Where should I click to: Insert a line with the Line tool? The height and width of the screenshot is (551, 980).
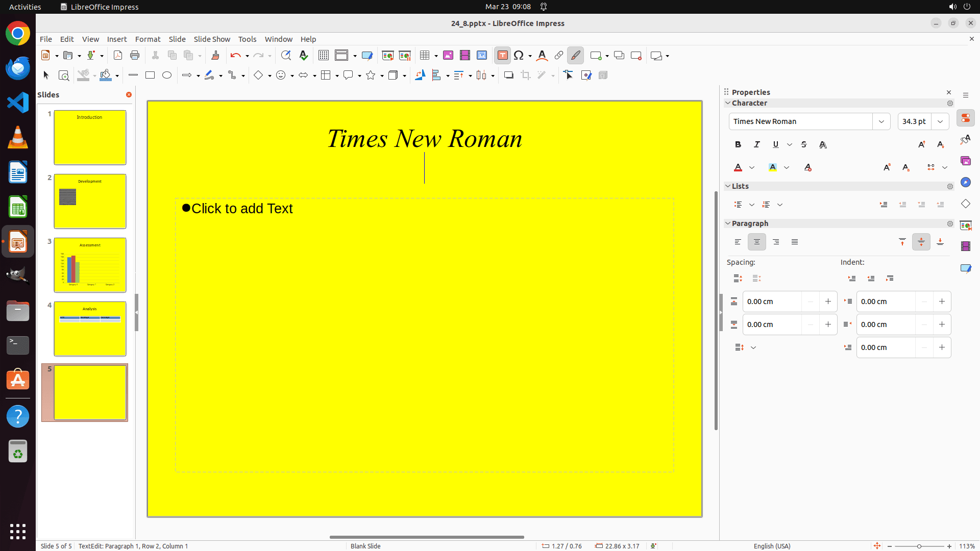(x=133, y=75)
